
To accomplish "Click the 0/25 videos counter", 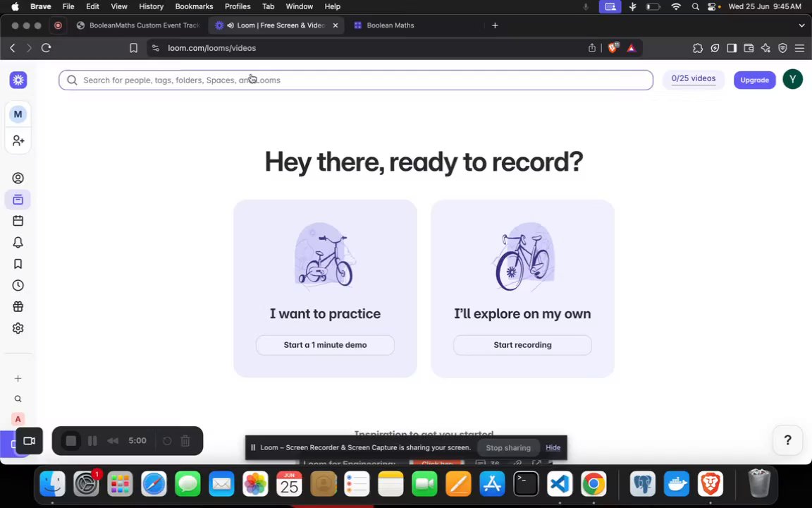I will click(x=694, y=79).
